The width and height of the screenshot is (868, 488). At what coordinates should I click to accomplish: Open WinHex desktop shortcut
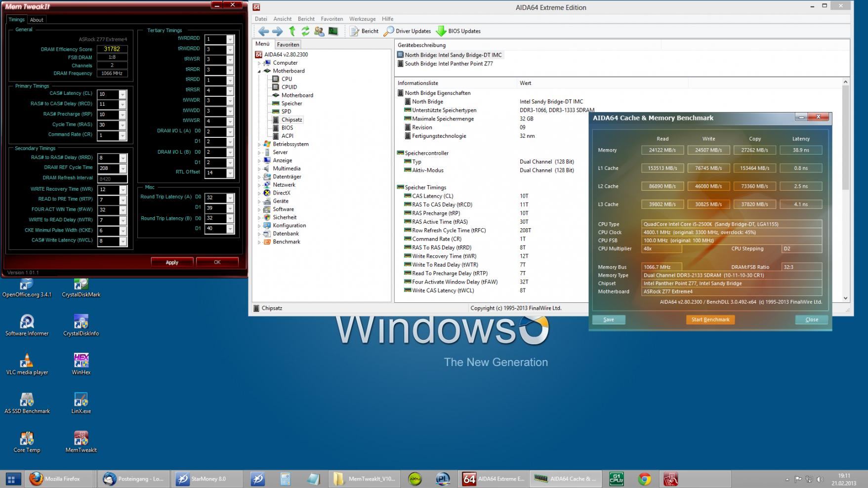[81, 365]
